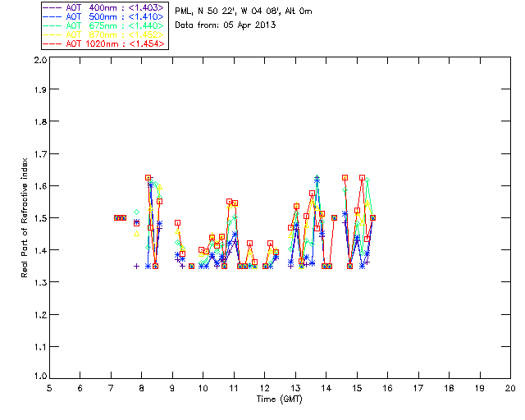This screenshot has height=420, width=525.
Task: Click the 1.6 y-axis tick label
Action: pos(40,186)
